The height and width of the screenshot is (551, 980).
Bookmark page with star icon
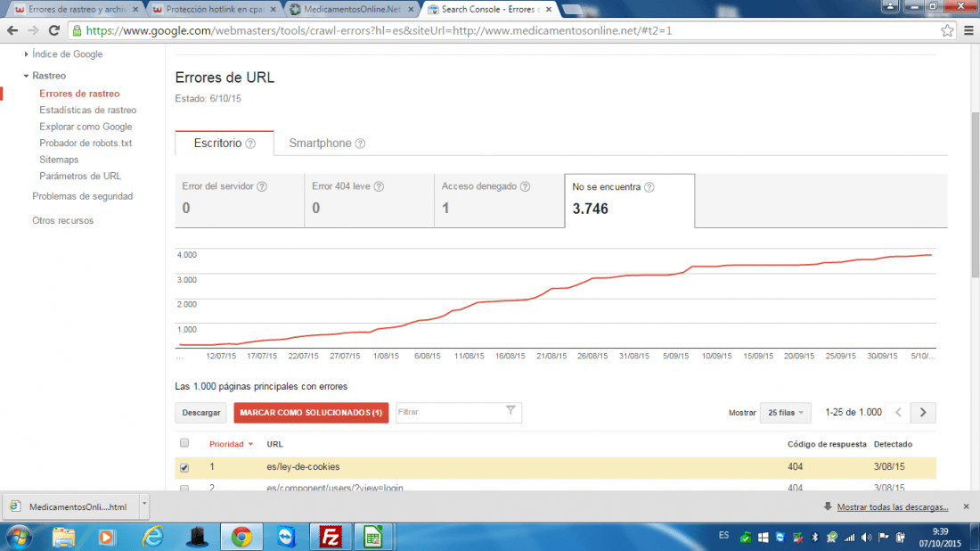point(947,30)
